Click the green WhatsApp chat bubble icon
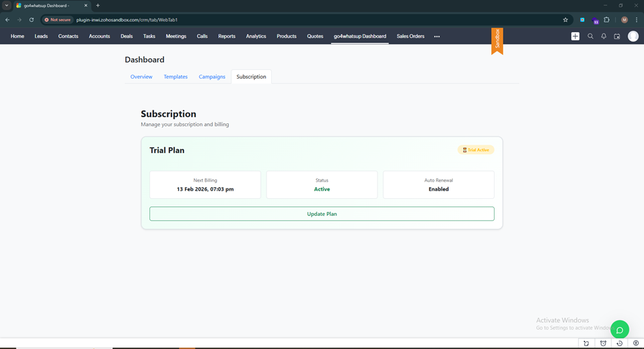The width and height of the screenshot is (644, 349). pos(619,330)
